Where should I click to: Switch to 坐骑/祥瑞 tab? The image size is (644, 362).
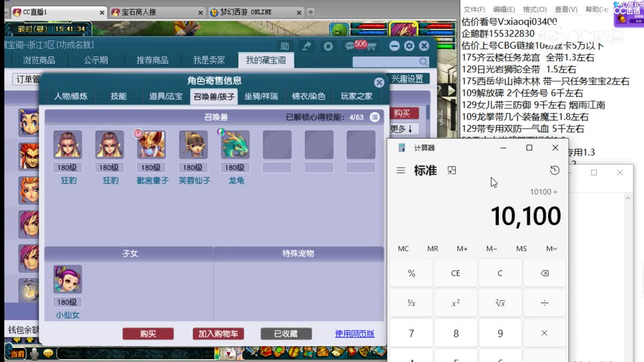pyautogui.click(x=261, y=96)
